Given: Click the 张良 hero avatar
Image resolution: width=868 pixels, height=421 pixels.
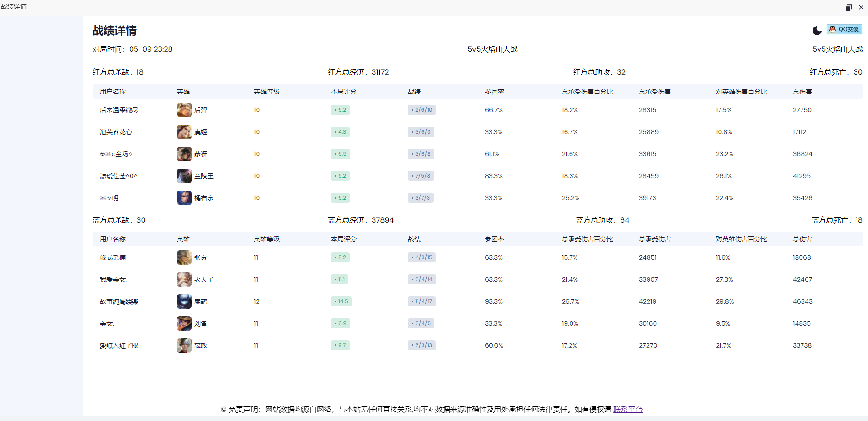Looking at the screenshot, I should click(184, 257).
